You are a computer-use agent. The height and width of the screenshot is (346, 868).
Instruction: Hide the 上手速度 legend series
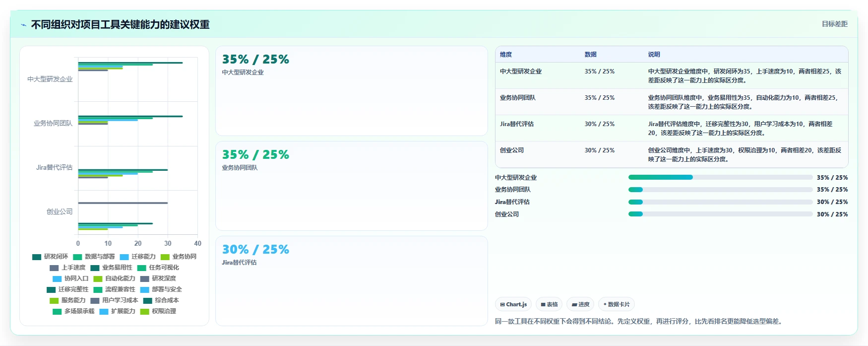[67, 268]
